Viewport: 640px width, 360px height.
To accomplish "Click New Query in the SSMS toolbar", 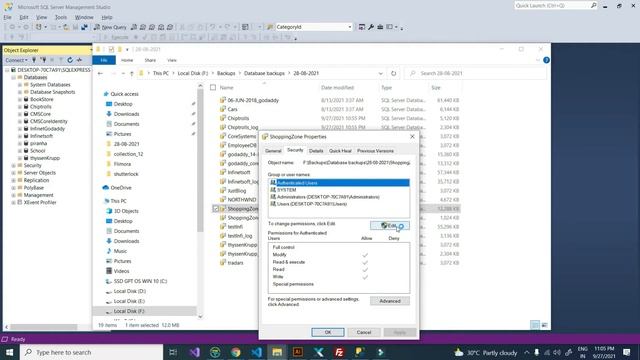I will click(x=110, y=27).
